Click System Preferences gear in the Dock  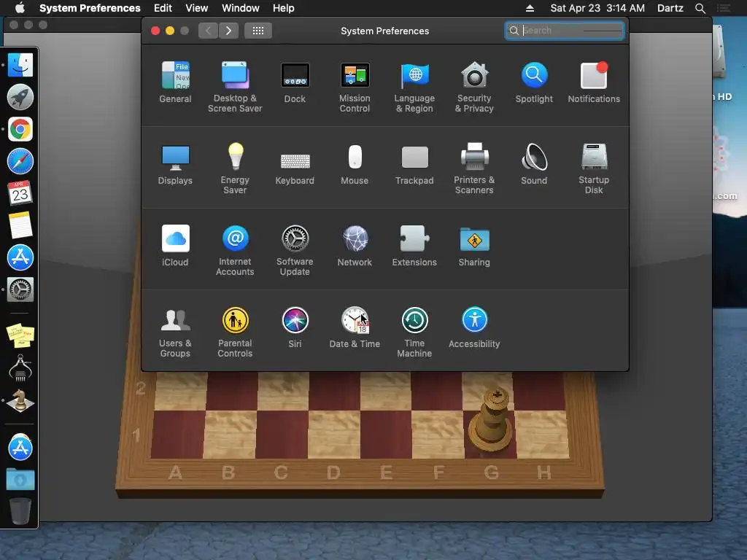pos(20,289)
